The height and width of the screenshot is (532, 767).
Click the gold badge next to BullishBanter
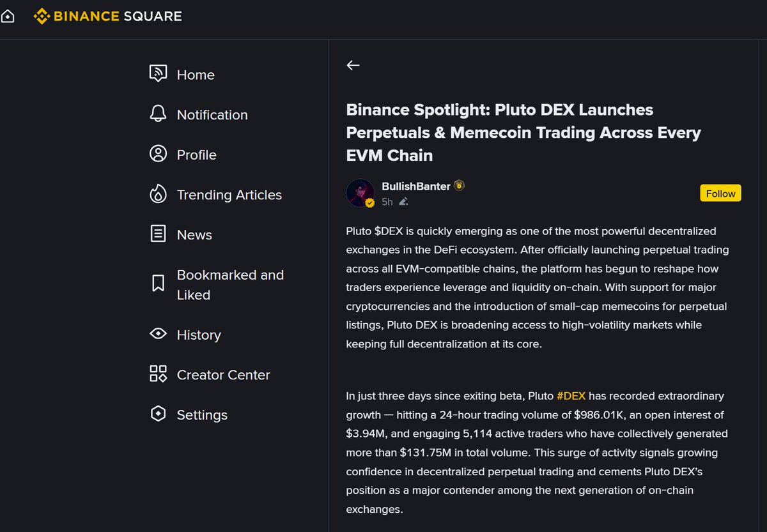coord(459,186)
